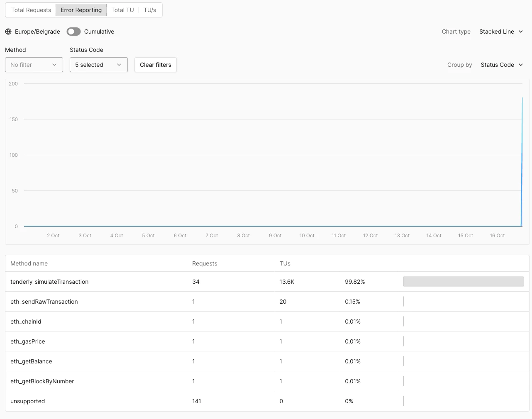Select the unsupported method row
532x419 pixels.
click(x=267, y=401)
